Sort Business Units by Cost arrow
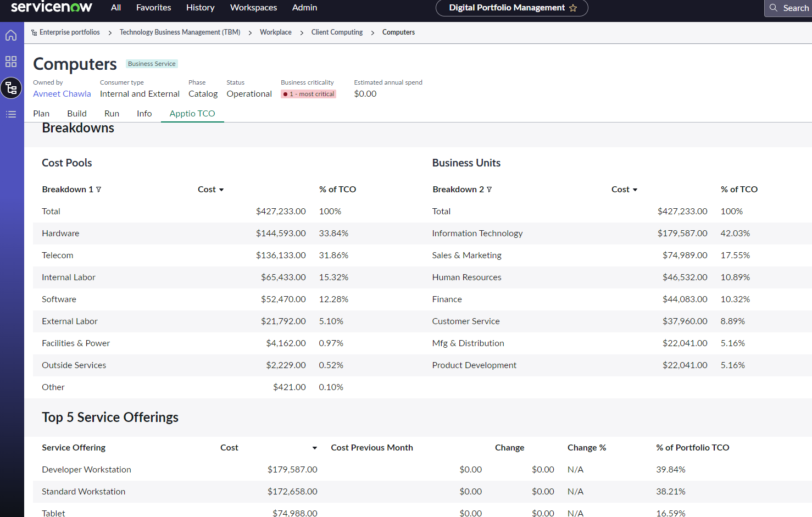812x517 pixels. click(635, 190)
